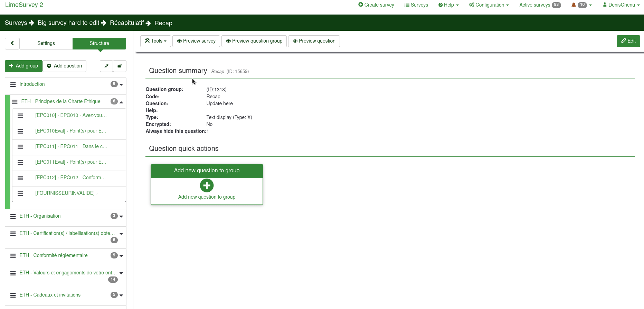Toggle the sidebar unlock padlock icon
The height and width of the screenshot is (309, 644).
point(120,66)
